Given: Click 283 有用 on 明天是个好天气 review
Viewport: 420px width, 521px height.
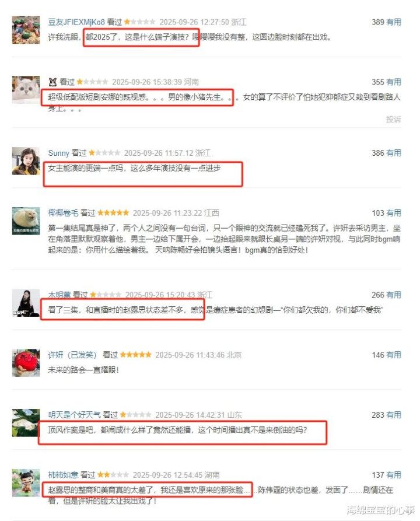Looking at the screenshot, I should point(386,415).
